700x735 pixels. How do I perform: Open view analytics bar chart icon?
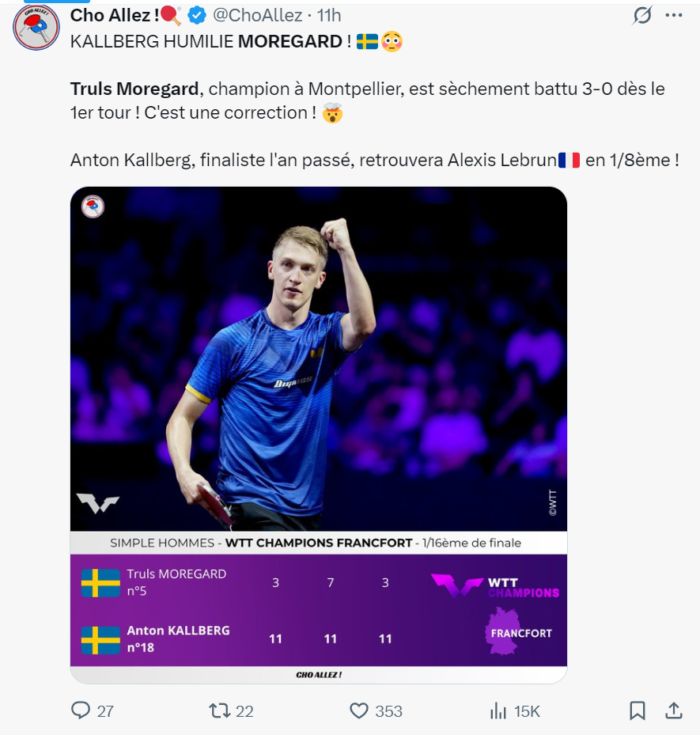tap(498, 710)
